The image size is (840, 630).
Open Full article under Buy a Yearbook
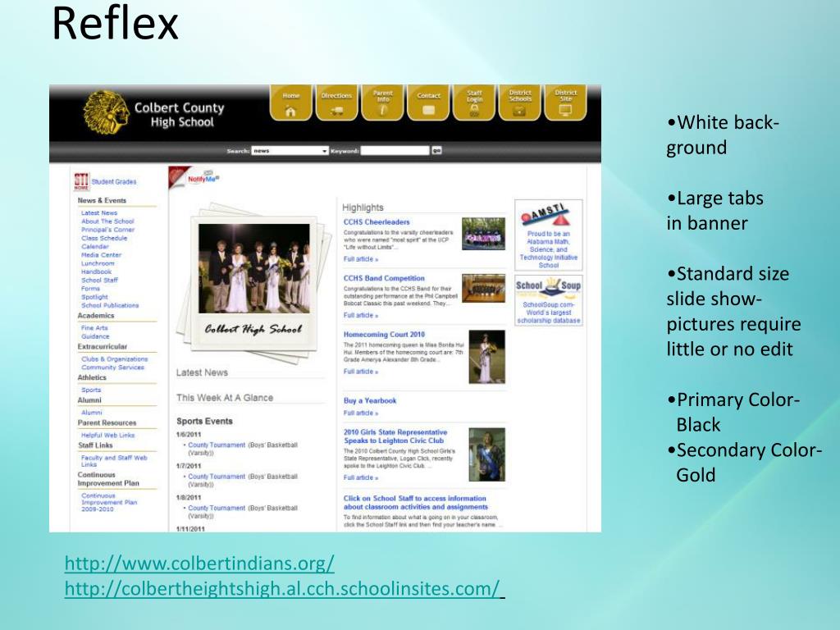[361, 413]
